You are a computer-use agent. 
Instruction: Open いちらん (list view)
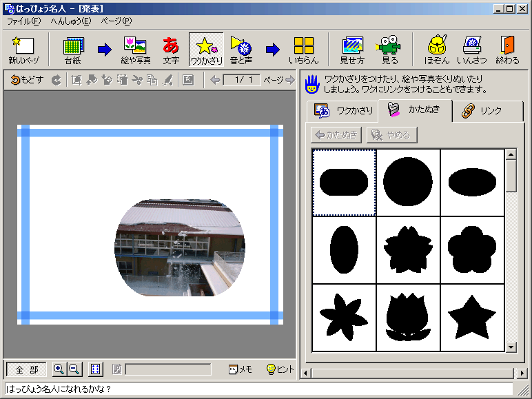point(303,50)
